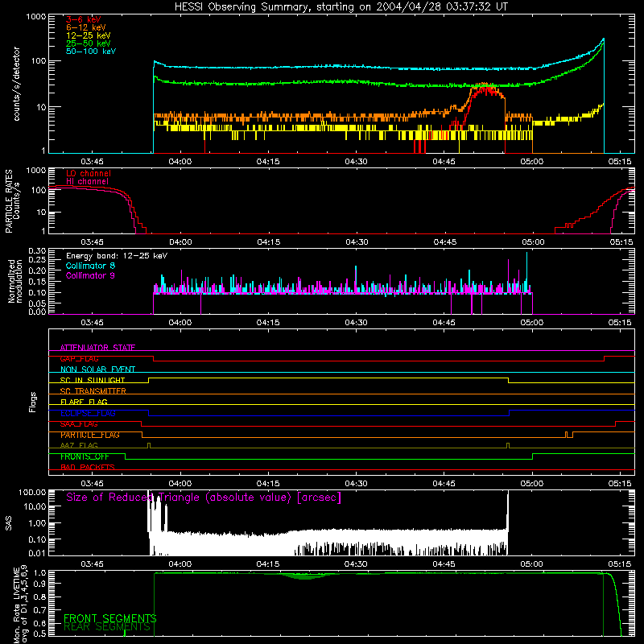The height and width of the screenshot is (644, 644).
Task: Click the BAD_PACKETS flag label
Action: pyautogui.click(x=88, y=468)
